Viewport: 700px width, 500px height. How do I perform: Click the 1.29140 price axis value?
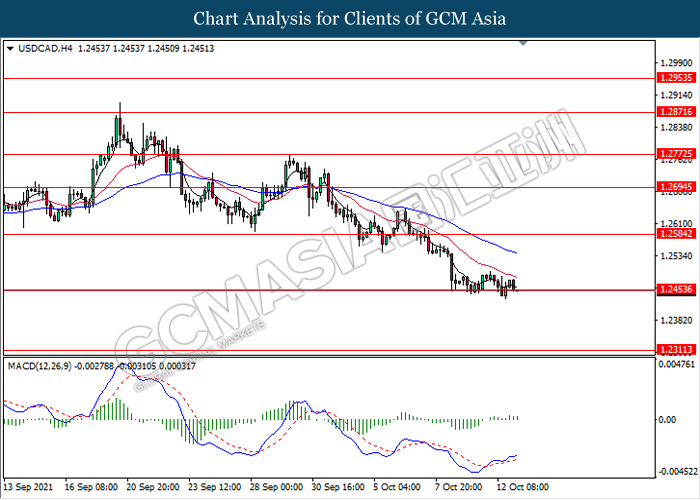[676, 95]
